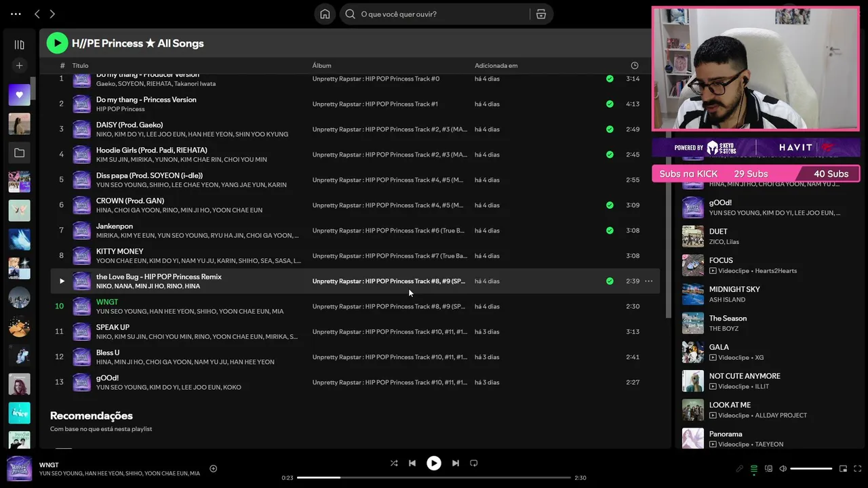This screenshot has height=488, width=868.
Task: Open connect to a device icon
Action: [768, 468]
